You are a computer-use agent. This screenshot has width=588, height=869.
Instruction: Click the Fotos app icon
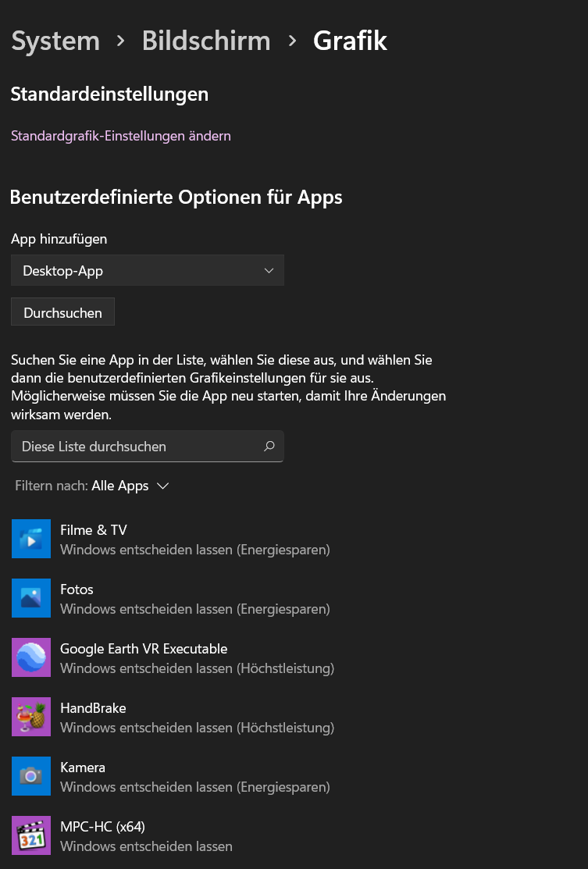click(x=31, y=598)
